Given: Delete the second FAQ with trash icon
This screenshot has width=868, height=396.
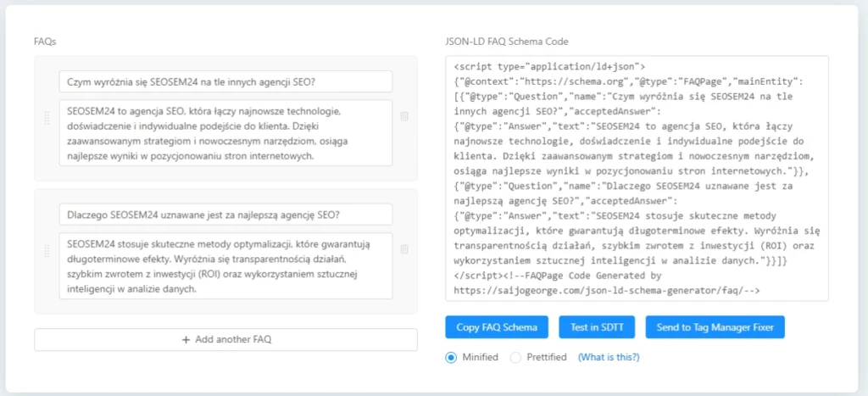Looking at the screenshot, I should coord(404,249).
